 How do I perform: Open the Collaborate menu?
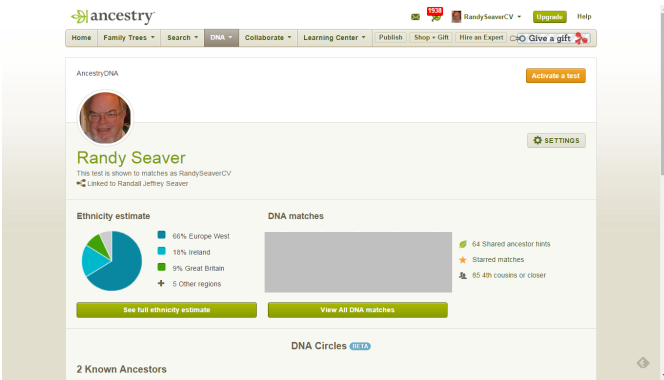268,38
